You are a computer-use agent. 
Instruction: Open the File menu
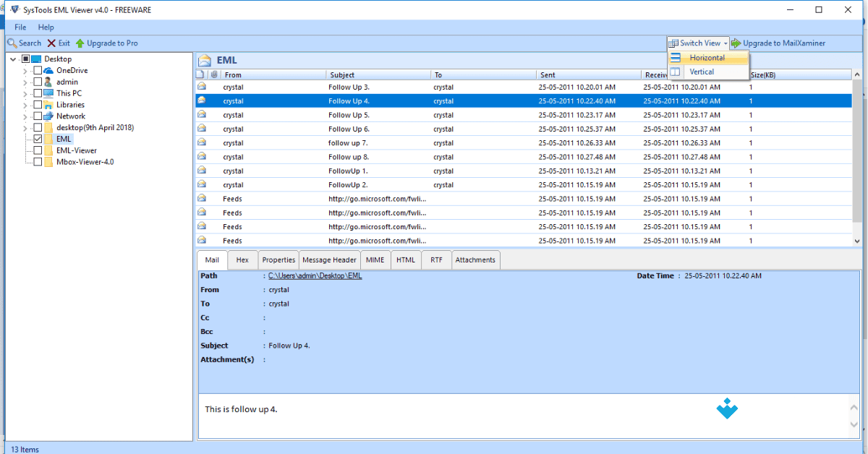coord(20,27)
